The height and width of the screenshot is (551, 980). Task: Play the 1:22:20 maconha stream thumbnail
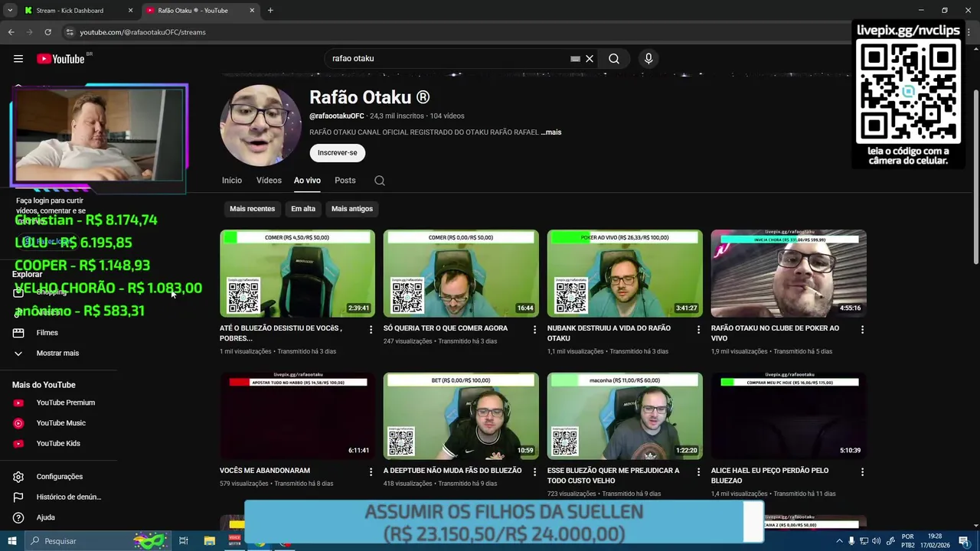[x=625, y=416]
